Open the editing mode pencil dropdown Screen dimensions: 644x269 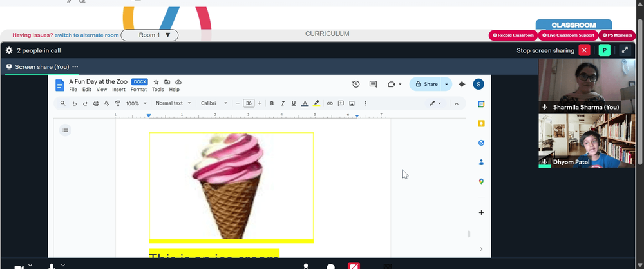point(435,103)
